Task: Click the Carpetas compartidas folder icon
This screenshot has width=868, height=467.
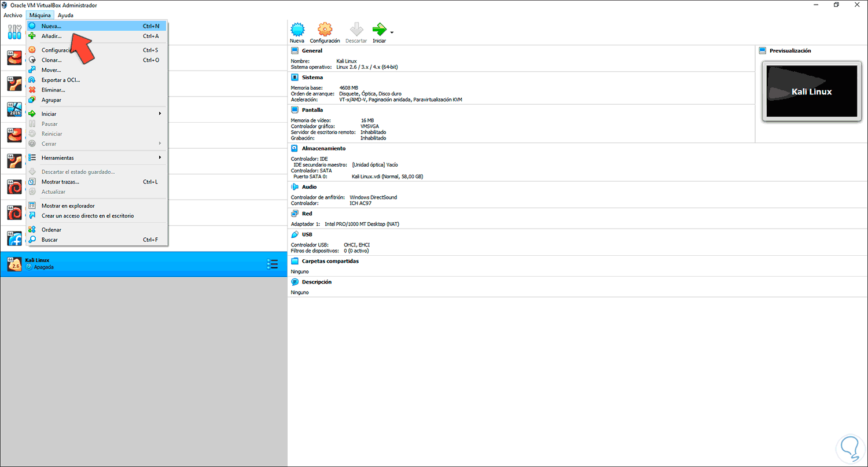Action: pyautogui.click(x=295, y=261)
